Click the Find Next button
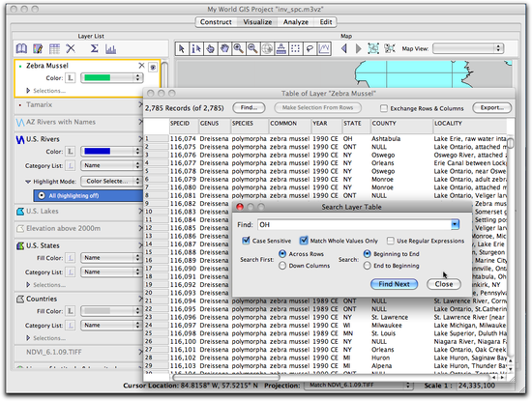Screen dimensions: 532x401 click(394, 284)
